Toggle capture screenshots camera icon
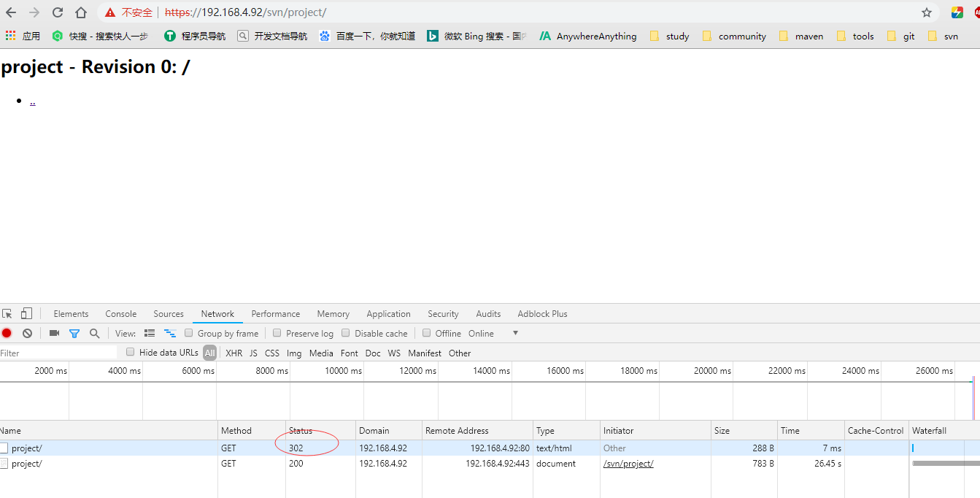The height and width of the screenshot is (498, 980). click(54, 333)
